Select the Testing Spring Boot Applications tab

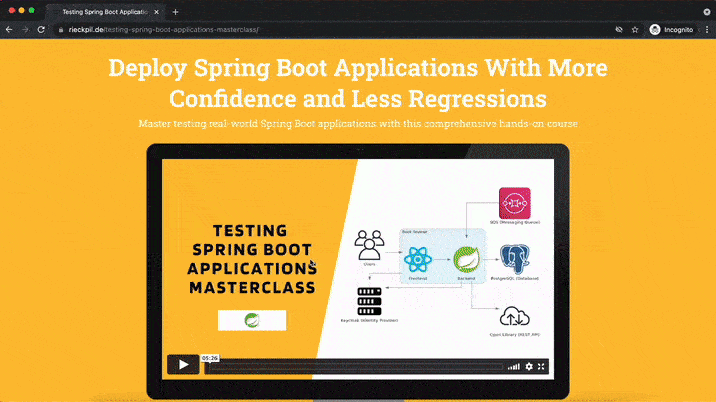[105, 12]
